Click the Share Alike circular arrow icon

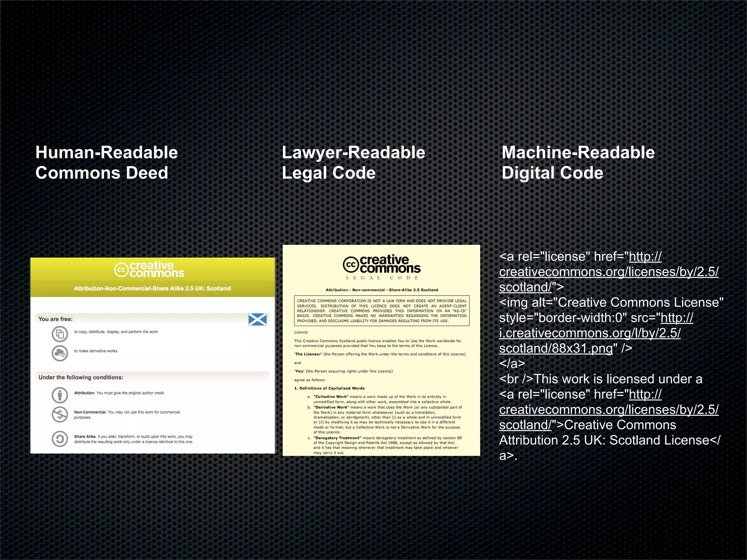point(60,439)
